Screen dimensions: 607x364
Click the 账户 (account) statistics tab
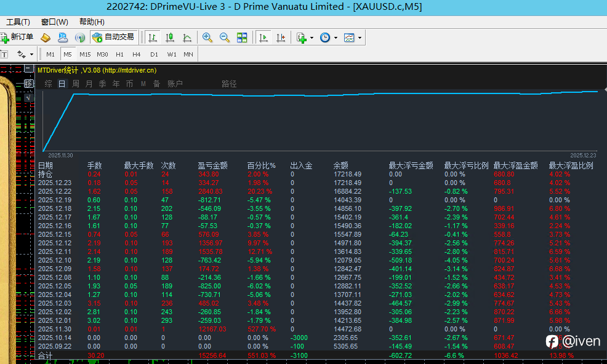(x=175, y=84)
